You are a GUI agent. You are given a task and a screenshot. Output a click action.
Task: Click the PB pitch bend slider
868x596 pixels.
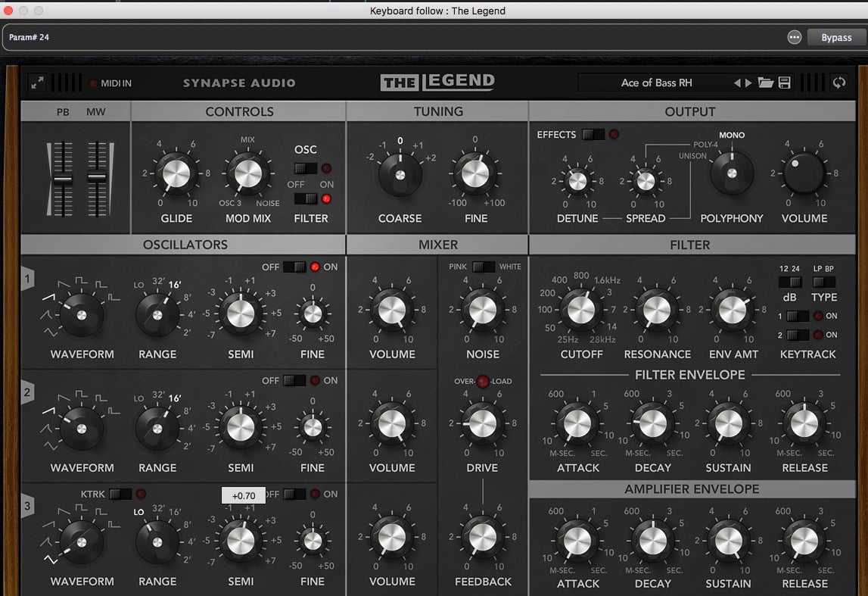pos(63,179)
